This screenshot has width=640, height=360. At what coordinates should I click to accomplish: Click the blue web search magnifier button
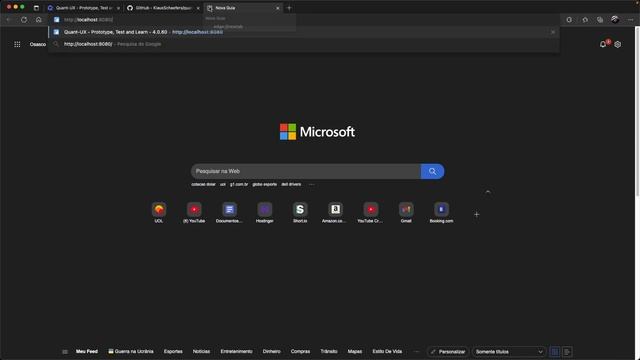point(432,171)
